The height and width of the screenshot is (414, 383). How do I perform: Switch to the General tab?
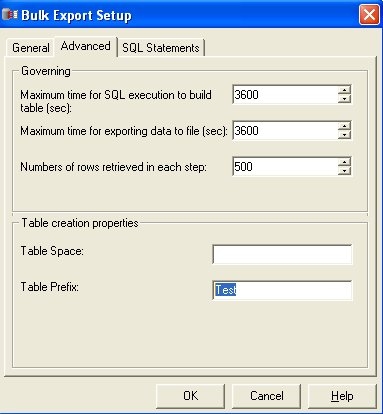coord(31,48)
